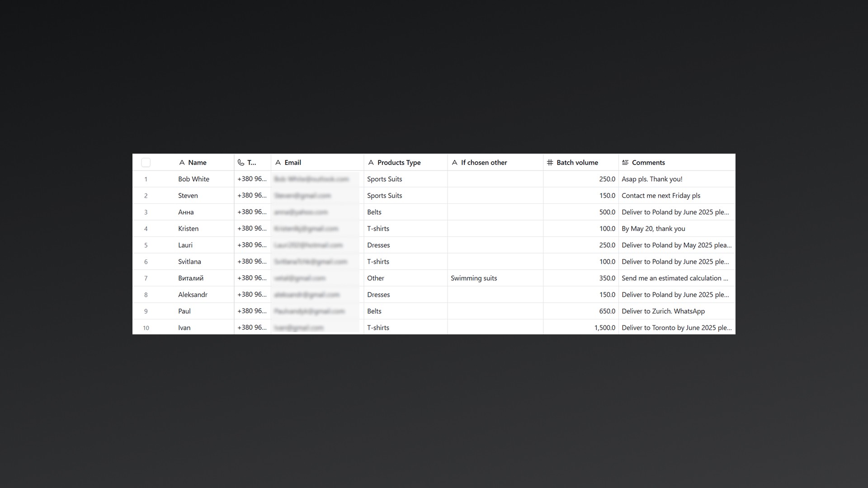
Task: Click the long-text icon beside Comments header
Action: pos(625,163)
